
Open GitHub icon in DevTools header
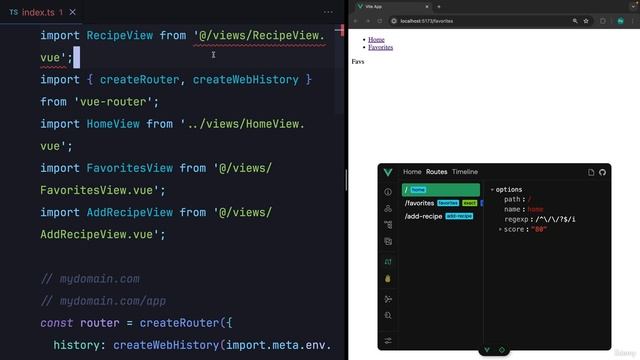pos(602,172)
